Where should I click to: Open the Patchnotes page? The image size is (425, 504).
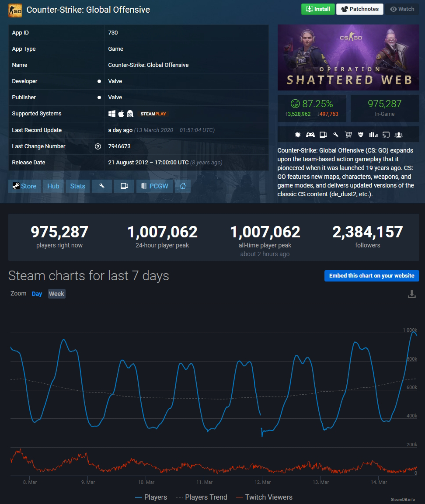click(360, 9)
